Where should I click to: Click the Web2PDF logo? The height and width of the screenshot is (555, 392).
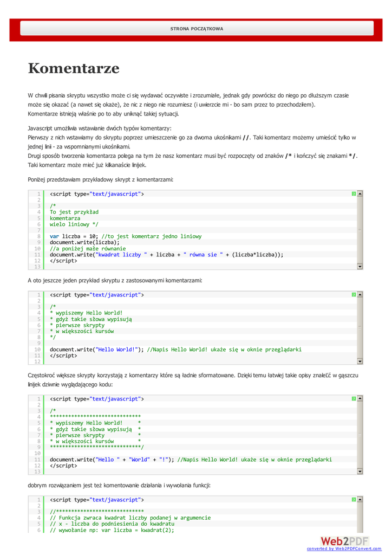(x=344, y=540)
